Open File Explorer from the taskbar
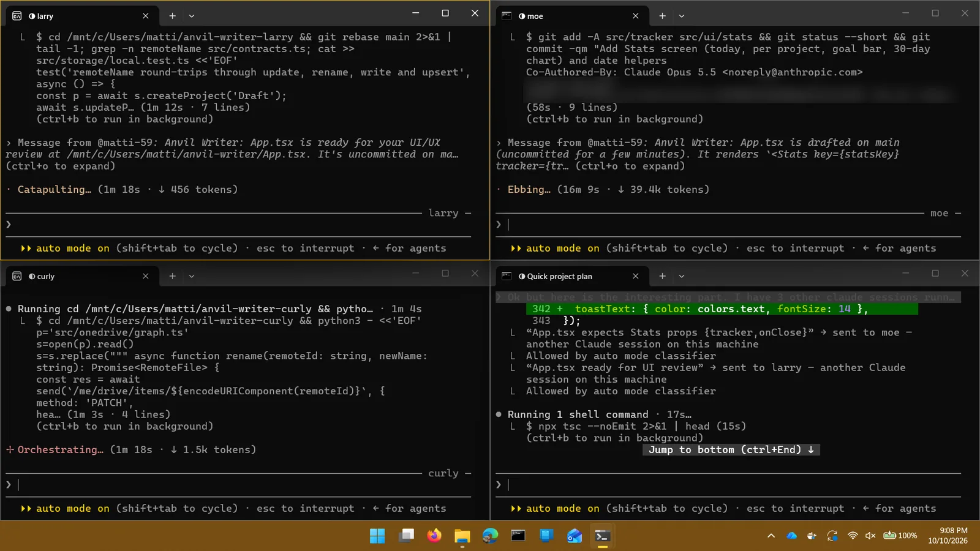Screen dimensions: 980x551 click(x=462, y=536)
